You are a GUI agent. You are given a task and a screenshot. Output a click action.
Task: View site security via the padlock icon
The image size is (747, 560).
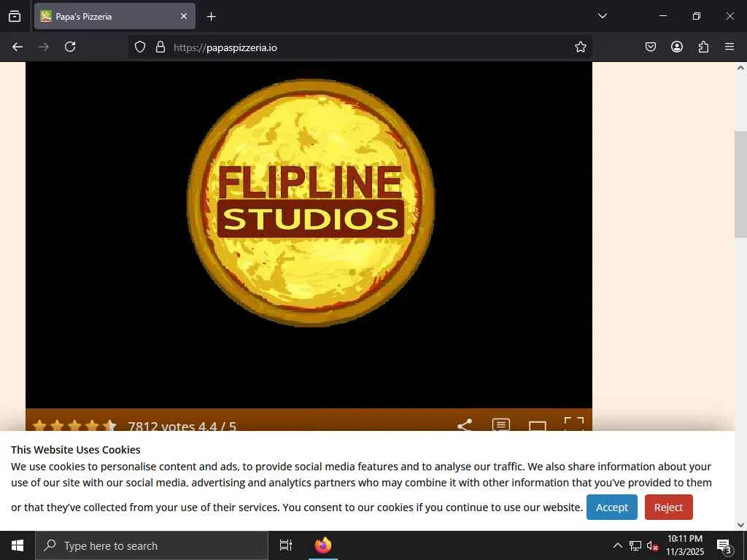pyautogui.click(x=160, y=47)
